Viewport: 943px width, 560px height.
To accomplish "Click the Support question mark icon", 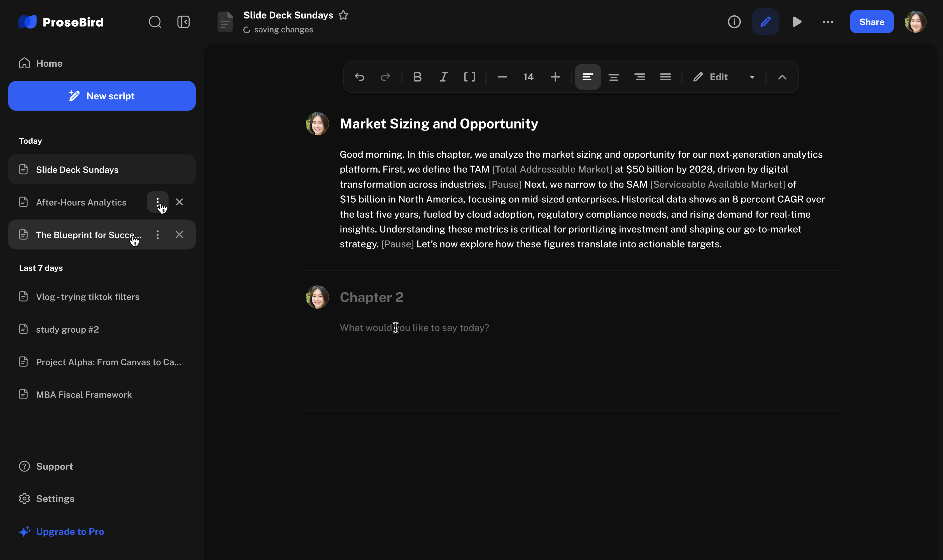I will pos(25,466).
